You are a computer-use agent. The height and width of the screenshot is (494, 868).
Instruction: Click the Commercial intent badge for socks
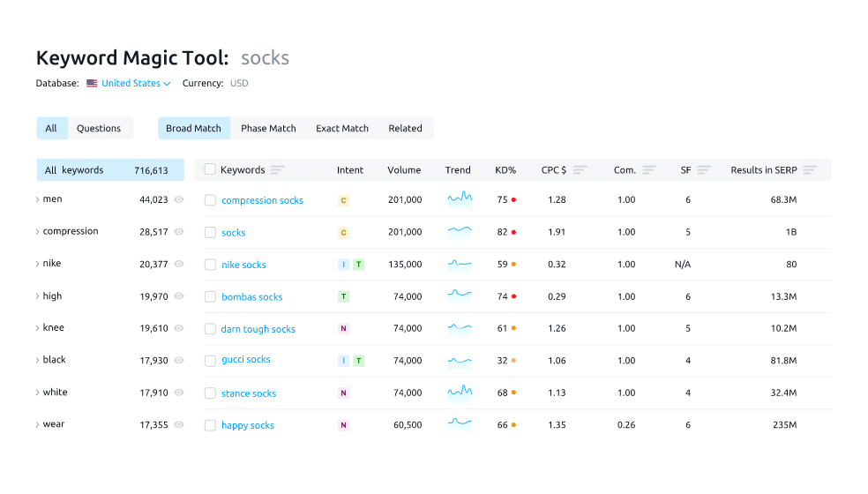click(344, 233)
